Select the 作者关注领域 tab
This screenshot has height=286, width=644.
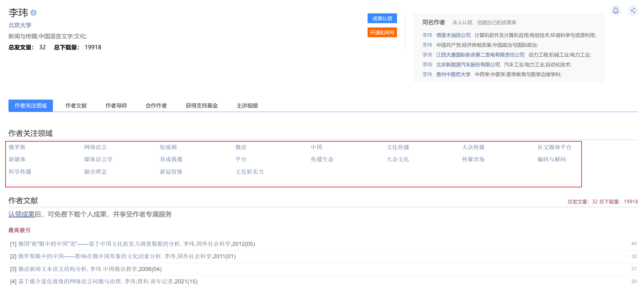click(x=31, y=106)
